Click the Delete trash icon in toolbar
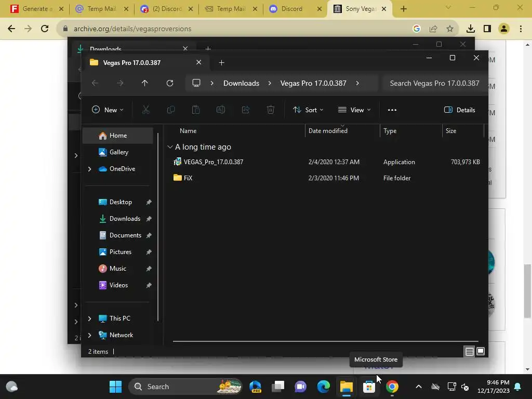This screenshot has height=399, width=532. pos(270,110)
